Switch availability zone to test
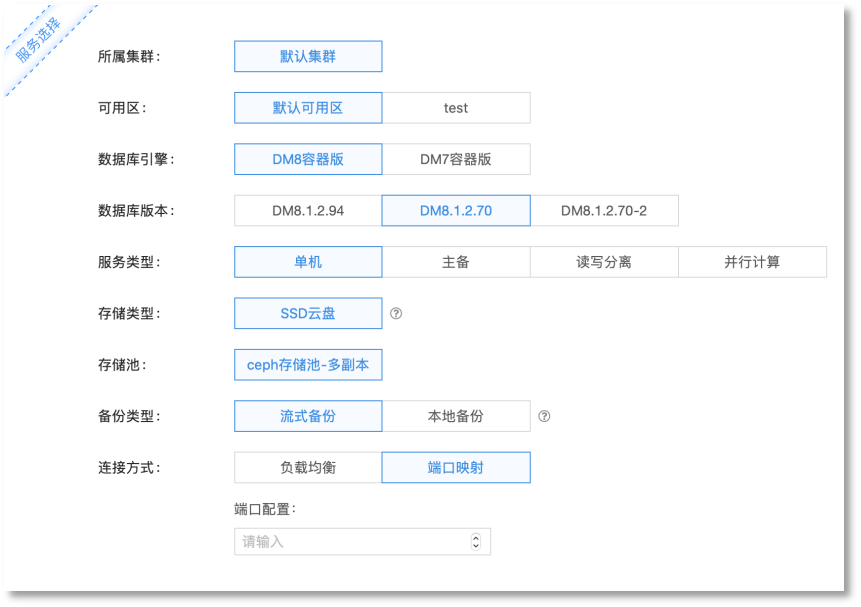The height and width of the screenshot is (607, 861). [x=456, y=107]
